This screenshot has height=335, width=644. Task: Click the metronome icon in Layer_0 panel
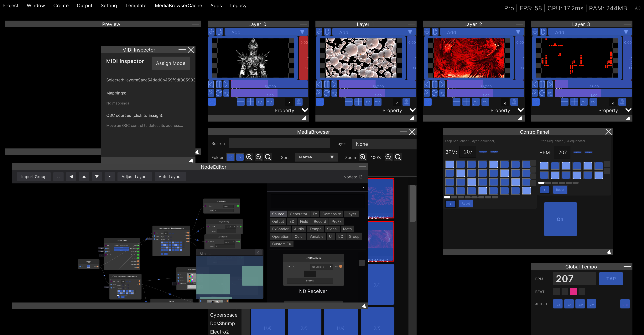click(298, 102)
